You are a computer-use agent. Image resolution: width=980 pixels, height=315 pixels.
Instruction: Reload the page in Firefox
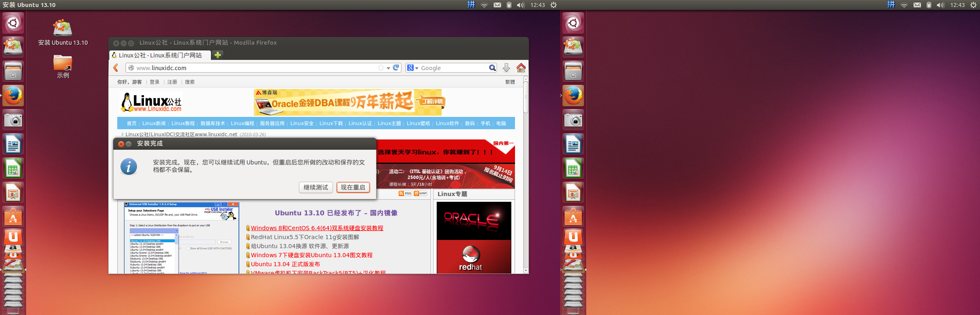coord(396,68)
